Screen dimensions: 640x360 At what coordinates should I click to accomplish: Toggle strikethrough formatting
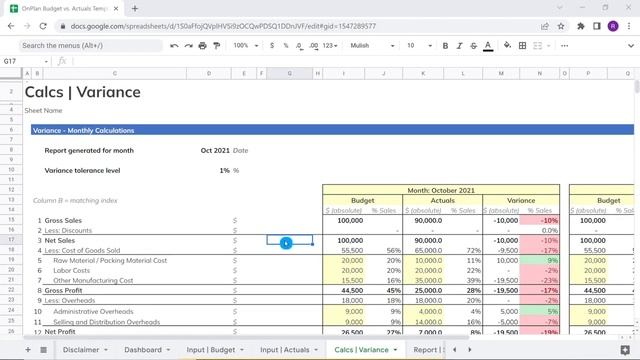pyautogui.click(x=473, y=46)
